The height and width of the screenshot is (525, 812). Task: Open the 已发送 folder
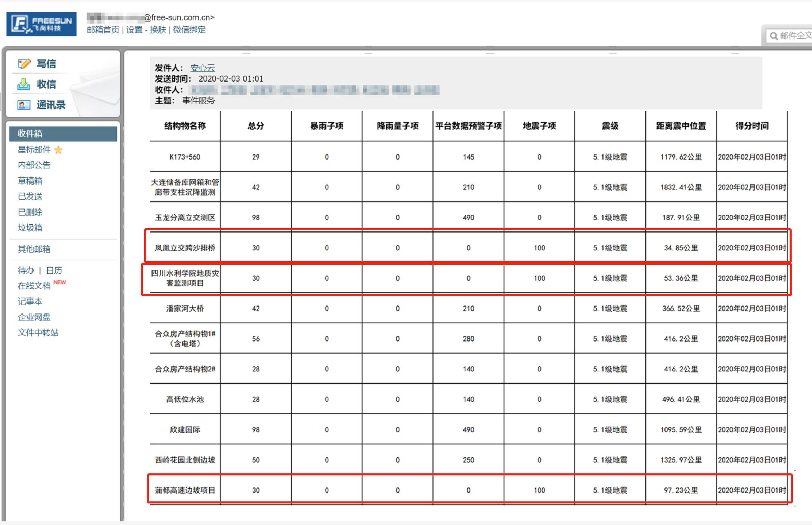pyautogui.click(x=30, y=196)
